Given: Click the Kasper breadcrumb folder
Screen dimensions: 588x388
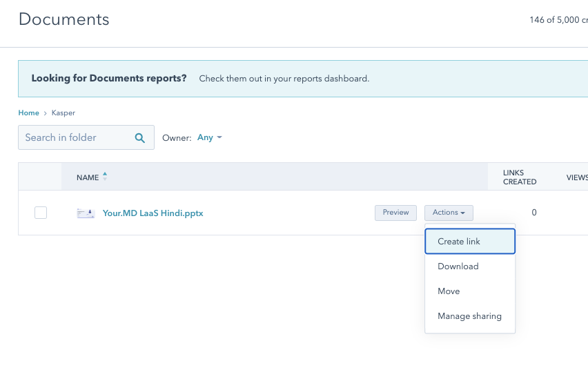Looking at the screenshot, I should [x=63, y=113].
